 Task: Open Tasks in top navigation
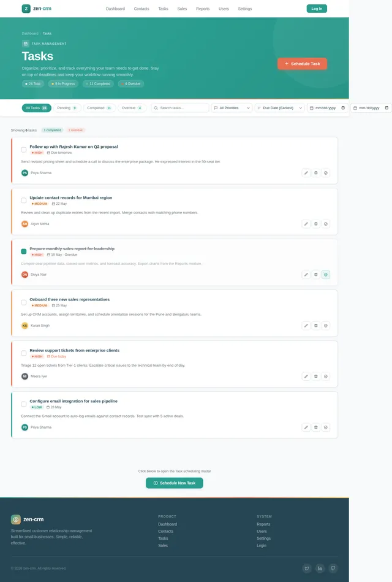[x=163, y=9]
